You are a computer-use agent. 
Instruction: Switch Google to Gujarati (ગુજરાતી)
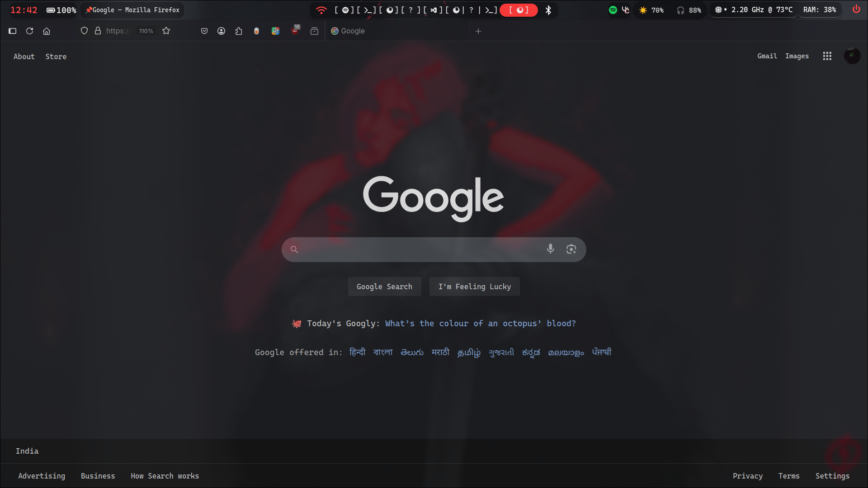point(501,352)
